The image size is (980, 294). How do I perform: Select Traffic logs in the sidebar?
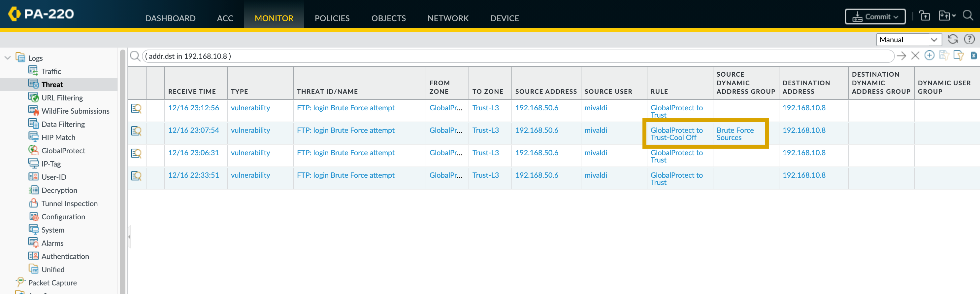pos(51,71)
